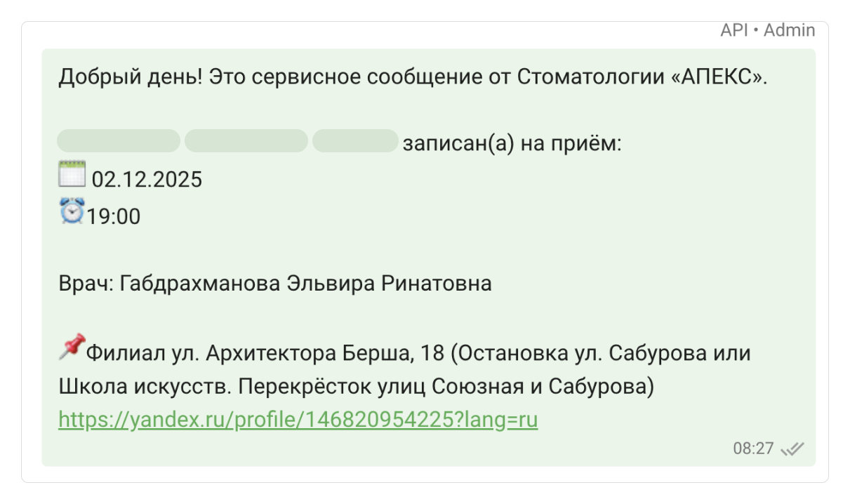850x504 pixels.
Task: Click the API • Admin label above the message
Action: click(x=767, y=29)
